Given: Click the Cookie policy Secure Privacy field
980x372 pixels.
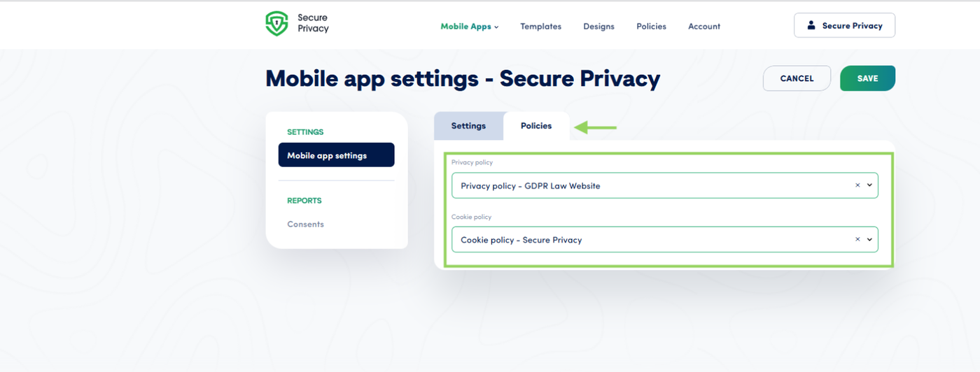Looking at the screenshot, I should click(x=664, y=239).
